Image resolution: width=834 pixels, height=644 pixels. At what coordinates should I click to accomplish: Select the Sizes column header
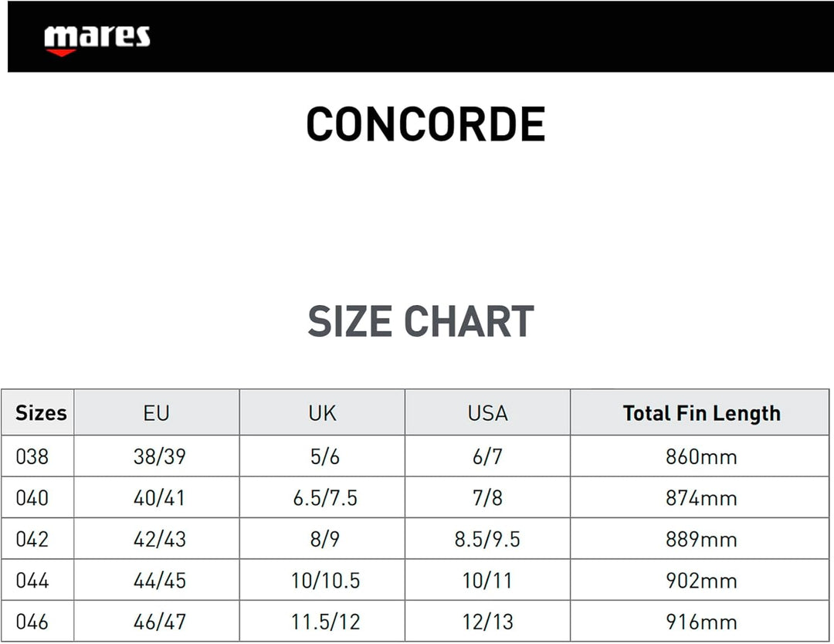pyautogui.click(x=41, y=413)
